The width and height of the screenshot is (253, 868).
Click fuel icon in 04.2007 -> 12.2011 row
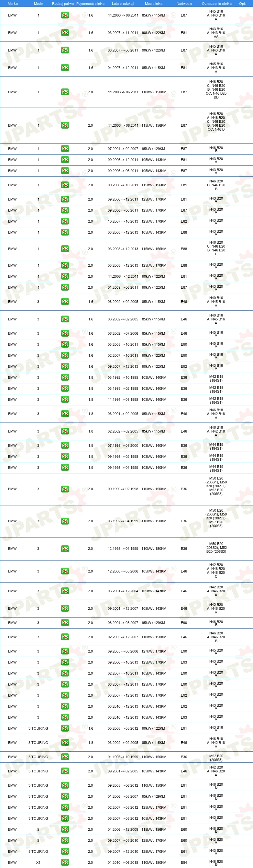point(65,68)
